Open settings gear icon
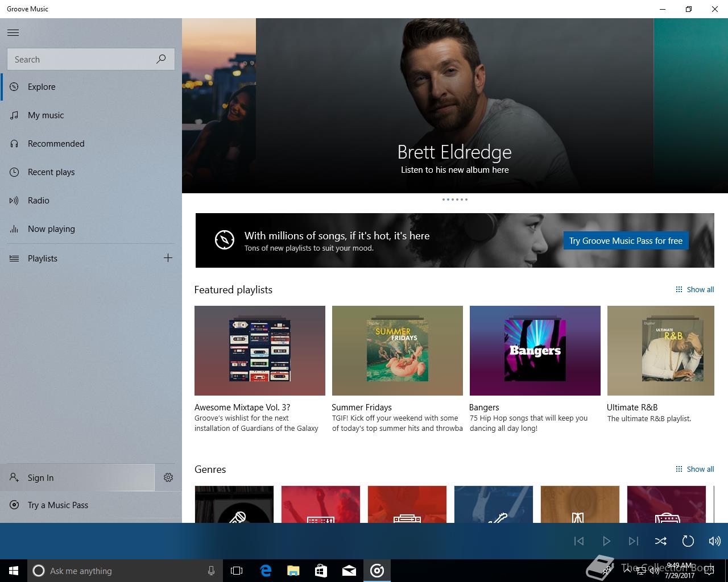728x582 pixels. [x=168, y=477]
